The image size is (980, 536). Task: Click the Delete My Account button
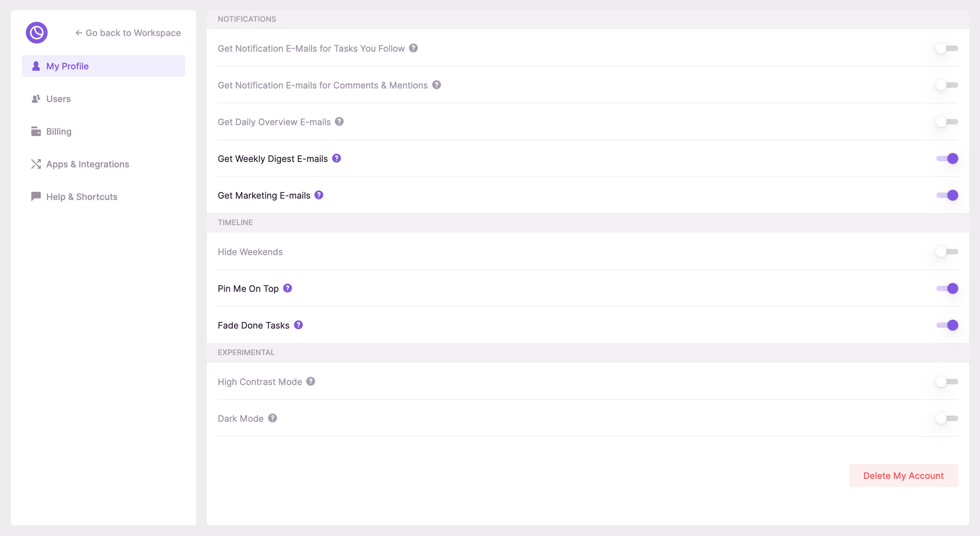(x=903, y=475)
